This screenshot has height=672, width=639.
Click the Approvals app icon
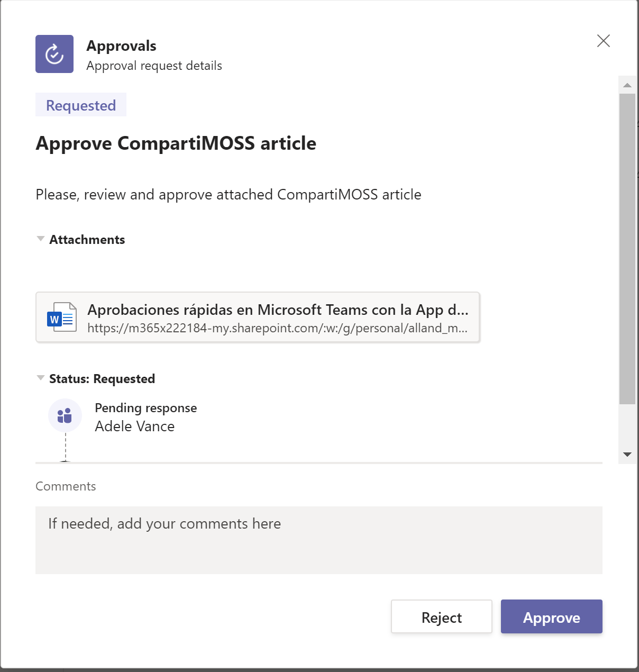pos(54,54)
